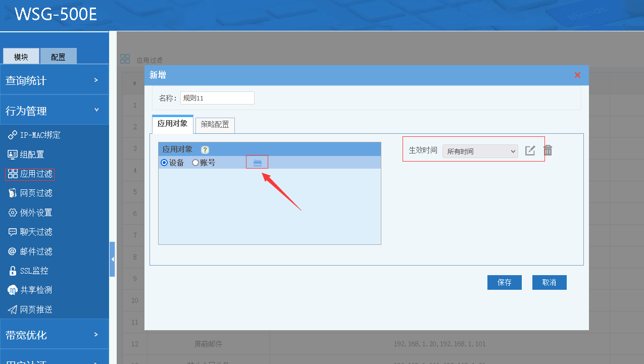This screenshot has height=364, width=644.
Task: Click the 名称 input field
Action: [217, 98]
